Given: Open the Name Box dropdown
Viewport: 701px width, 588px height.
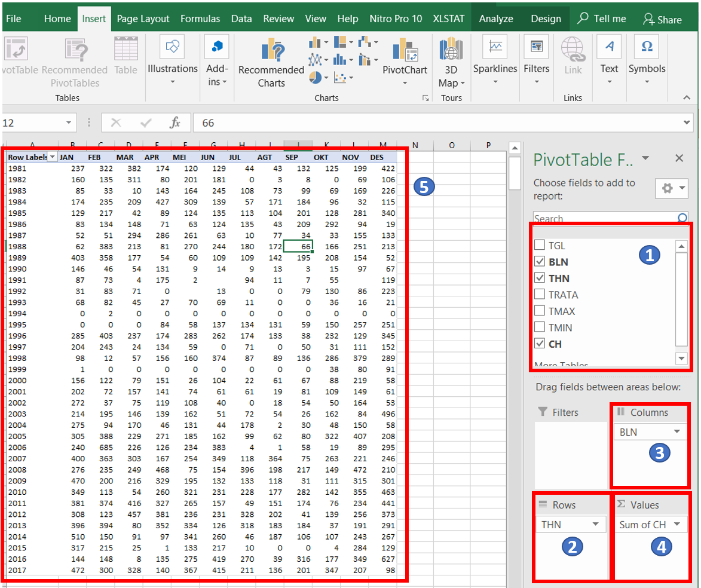Looking at the screenshot, I should [68, 122].
